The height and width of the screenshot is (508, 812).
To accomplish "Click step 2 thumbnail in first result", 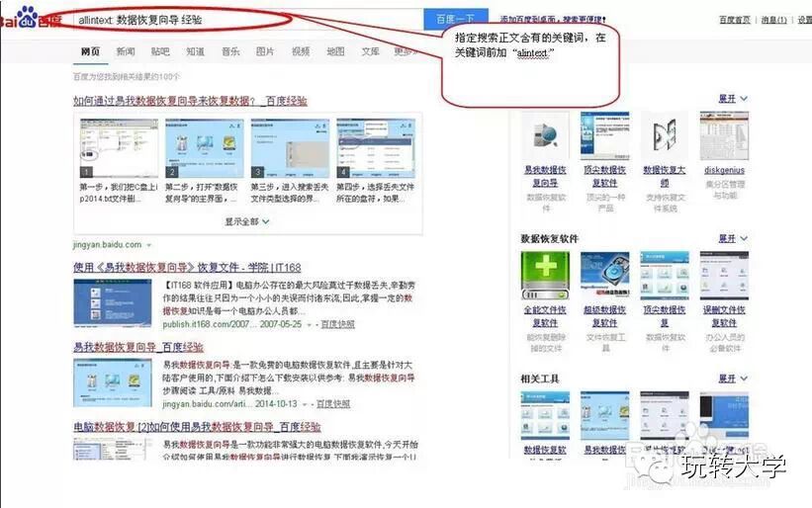I will pos(205,148).
